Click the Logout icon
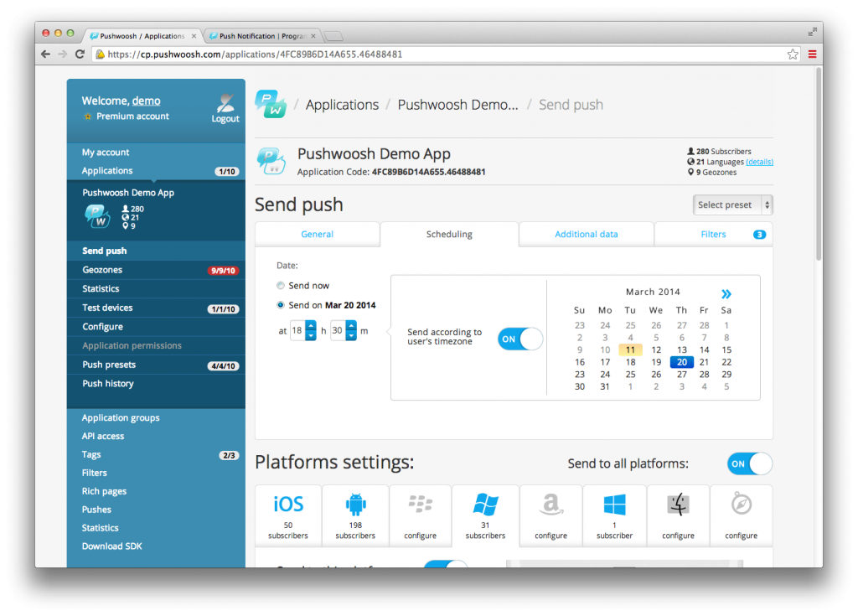The height and width of the screenshot is (616, 858). click(225, 102)
